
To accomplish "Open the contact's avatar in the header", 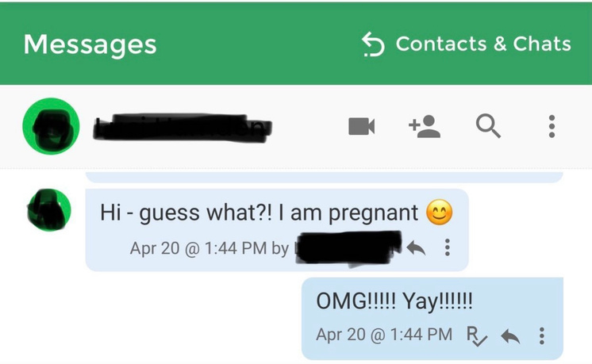I will click(x=51, y=126).
